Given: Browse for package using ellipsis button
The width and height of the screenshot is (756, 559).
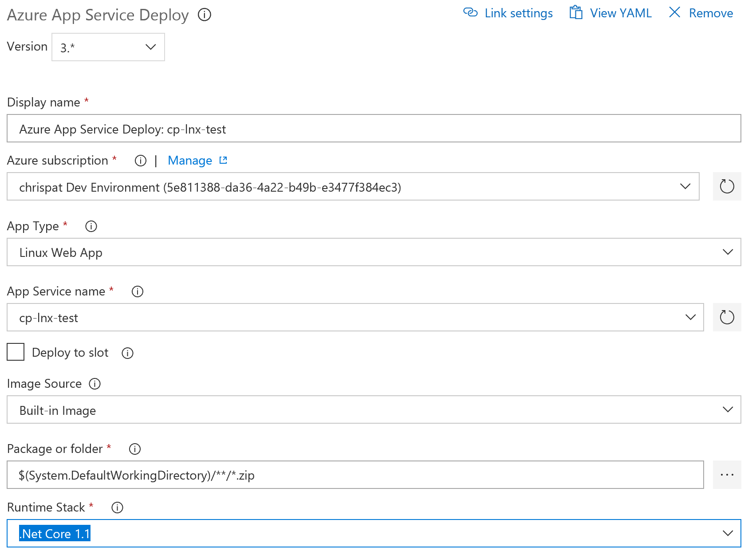Looking at the screenshot, I should pyautogui.click(x=727, y=475).
